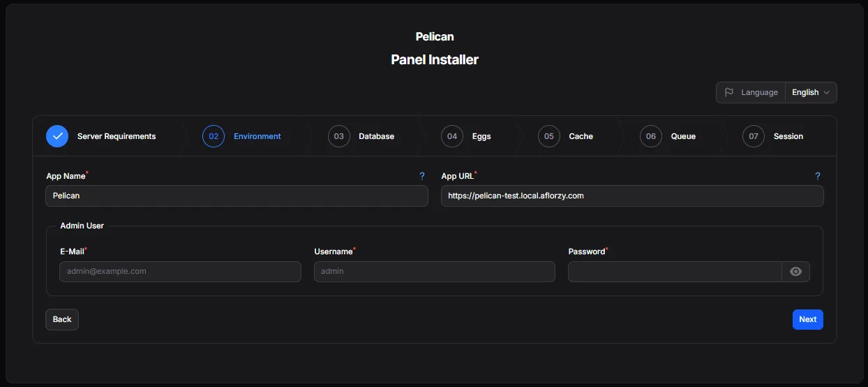Click the App URL help question mark
Image resolution: width=868 pixels, height=387 pixels.
[x=818, y=176]
